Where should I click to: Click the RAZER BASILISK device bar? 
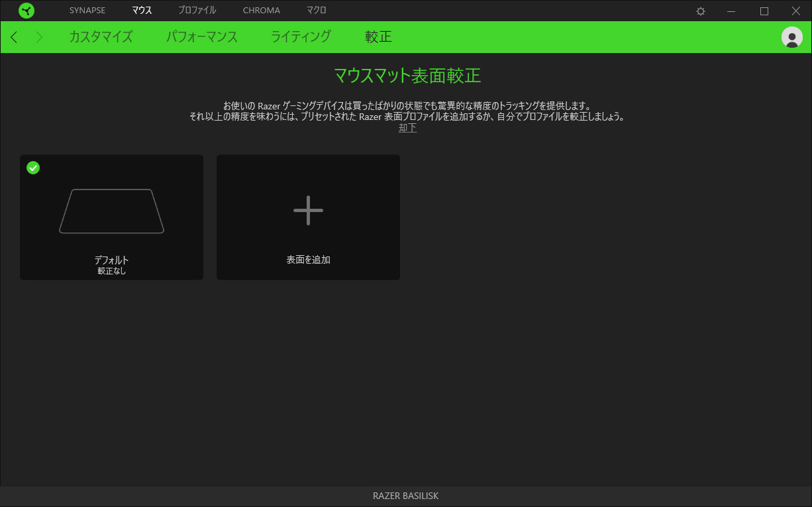405,496
